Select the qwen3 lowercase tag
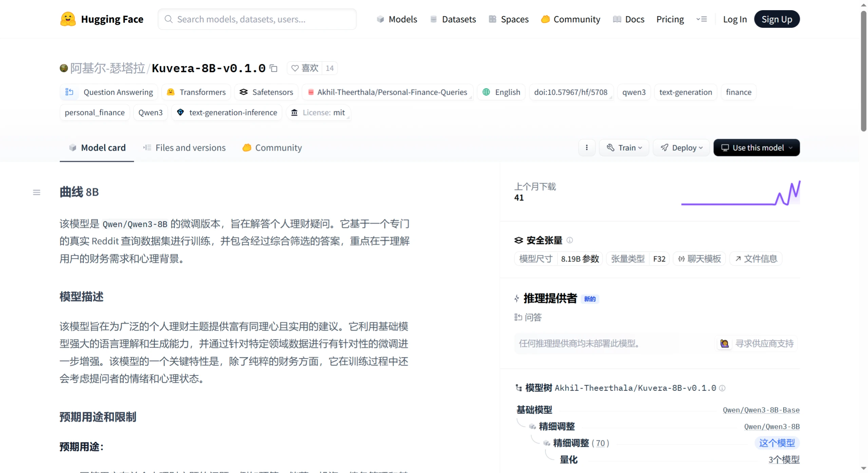Image resolution: width=868 pixels, height=473 pixels. click(634, 92)
